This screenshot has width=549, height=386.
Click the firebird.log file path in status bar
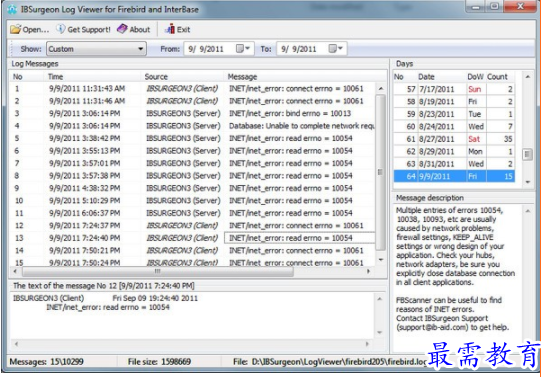[330, 362]
